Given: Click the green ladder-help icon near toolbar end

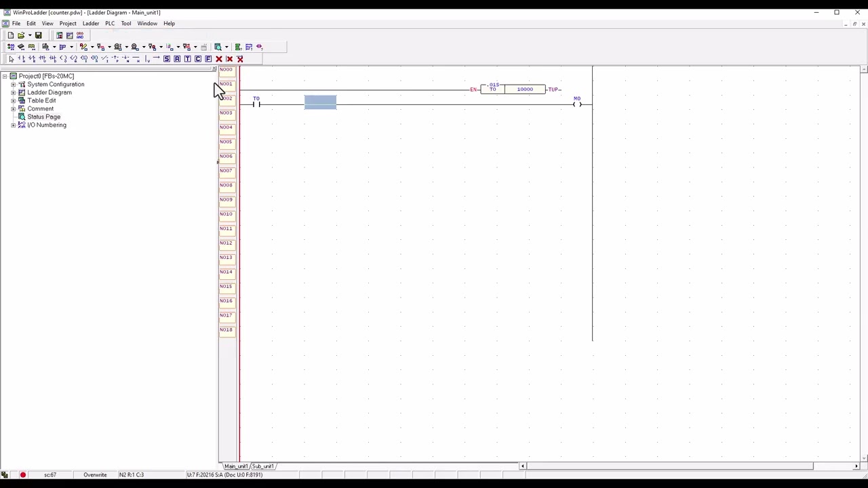Looking at the screenshot, I should coord(239,47).
